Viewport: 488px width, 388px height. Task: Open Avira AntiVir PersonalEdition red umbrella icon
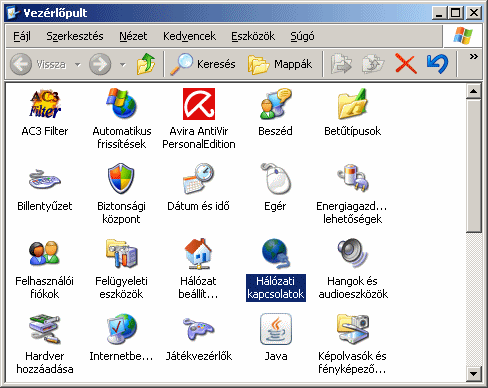click(x=199, y=104)
